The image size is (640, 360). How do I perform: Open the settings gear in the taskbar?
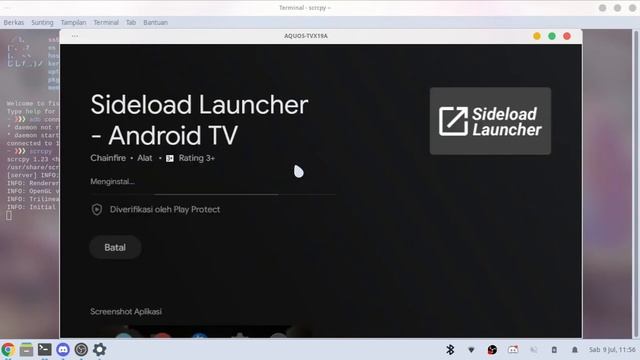pos(100,349)
